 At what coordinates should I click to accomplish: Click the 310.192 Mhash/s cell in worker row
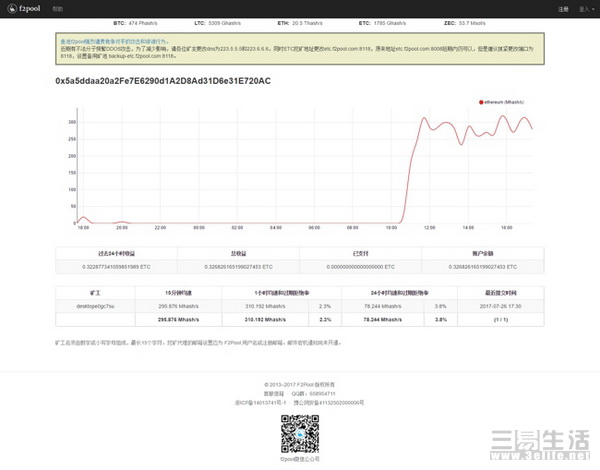(265, 306)
